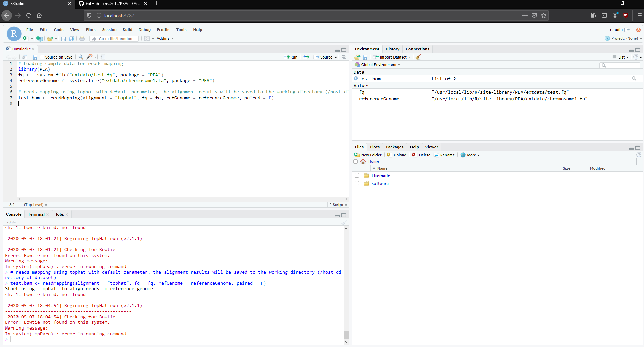This screenshot has width=644, height=347.
Task: Open the Import Dataset dropdown
Action: tap(392, 57)
